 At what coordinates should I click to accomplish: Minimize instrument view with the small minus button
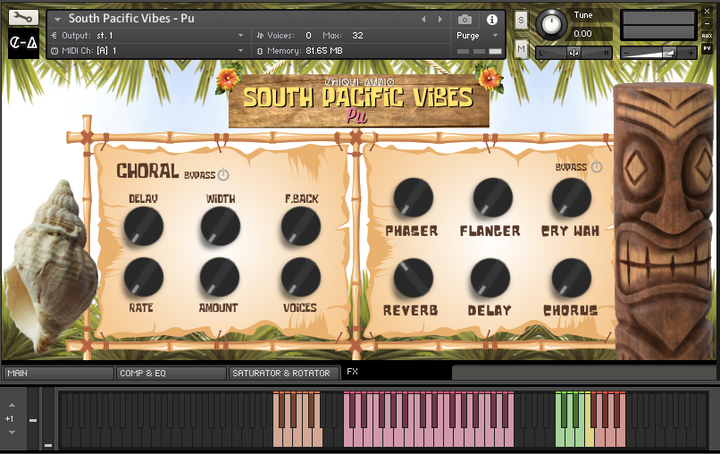(707, 23)
